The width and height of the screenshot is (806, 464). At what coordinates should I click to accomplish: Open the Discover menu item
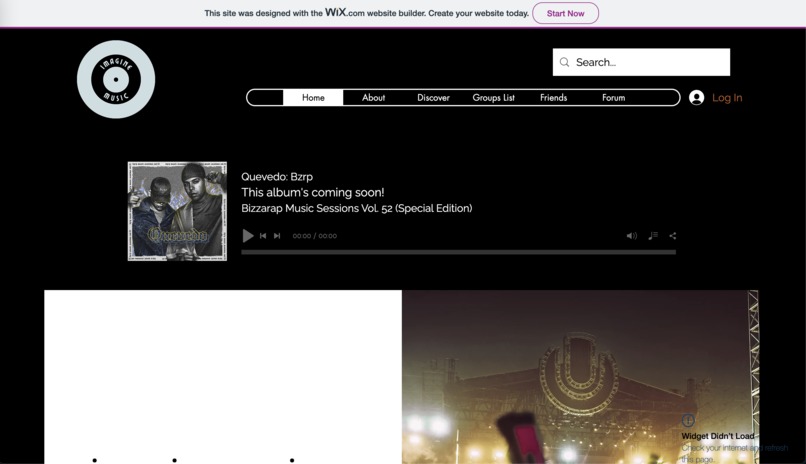tap(433, 98)
